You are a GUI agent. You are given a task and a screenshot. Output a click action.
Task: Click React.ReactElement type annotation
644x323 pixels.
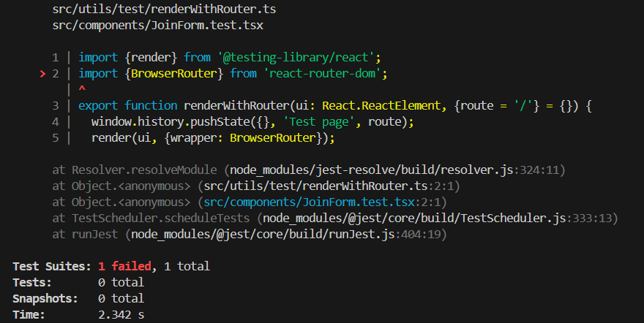pyautogui.click(x=381, y=106)
